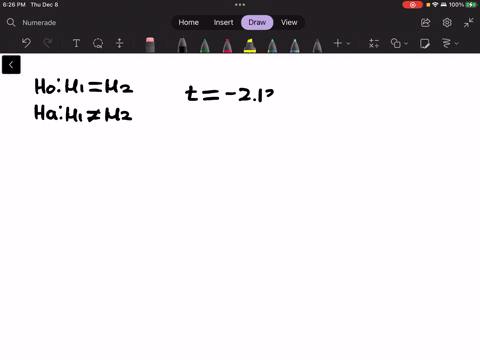Tap the red screen recording indicator
The width and height of the screenshot is (480, 360).
pos(412,5)
